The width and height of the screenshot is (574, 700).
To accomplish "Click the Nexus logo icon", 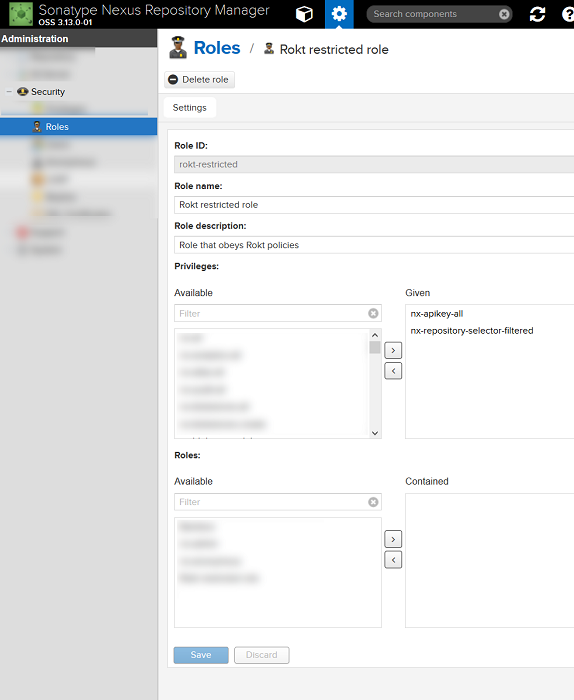I will pyautogui.click(x=21, y=14).
